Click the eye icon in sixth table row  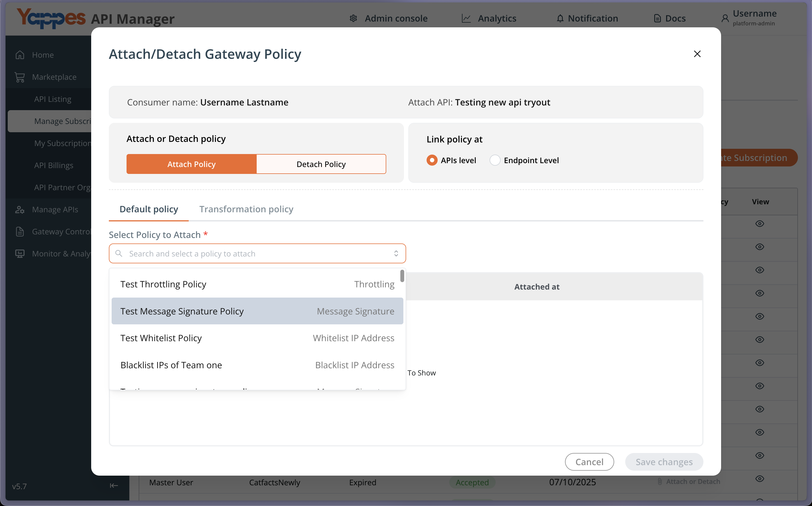760,339
